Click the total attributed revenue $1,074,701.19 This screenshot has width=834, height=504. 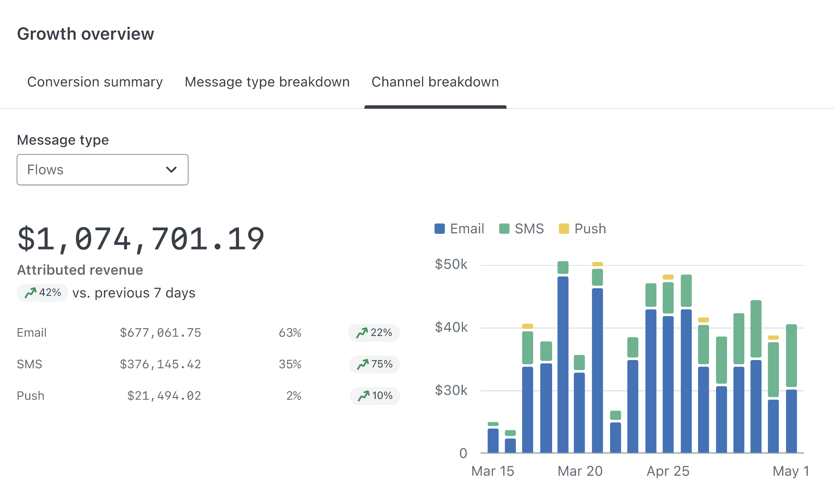tap(140, 239)
